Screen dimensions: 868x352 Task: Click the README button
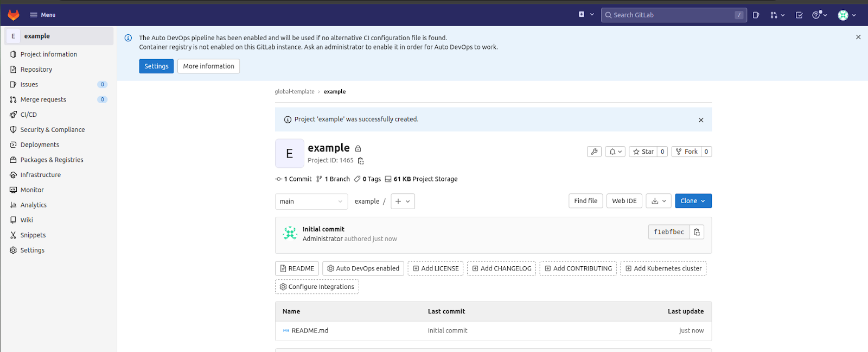click(x=297, y=268)
